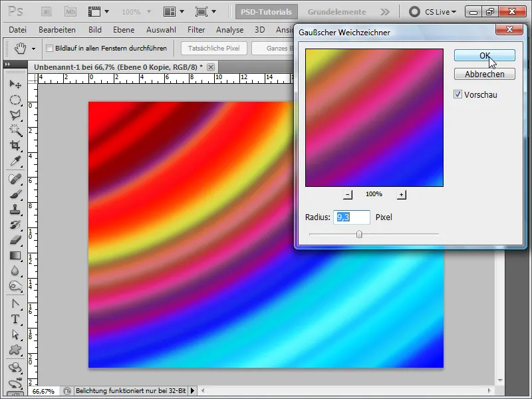Screen dimensions: 532x399
Task: Click the Radius value input field
Action: 352,217
